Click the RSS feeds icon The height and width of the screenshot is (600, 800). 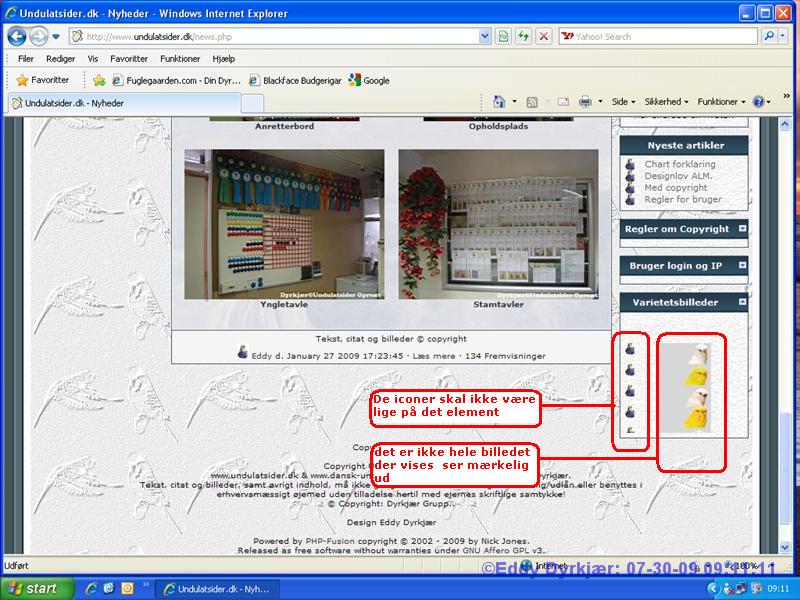click(x=532, y=103)
